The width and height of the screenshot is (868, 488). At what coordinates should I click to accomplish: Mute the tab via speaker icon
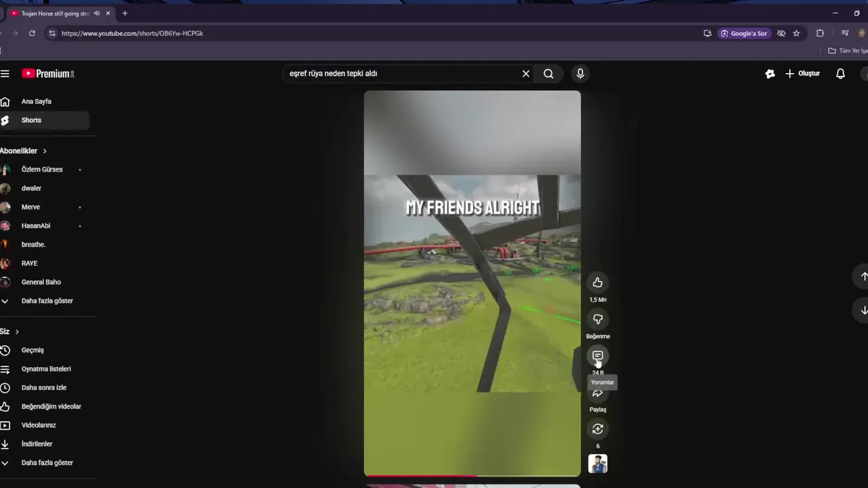tap(97, 14)
